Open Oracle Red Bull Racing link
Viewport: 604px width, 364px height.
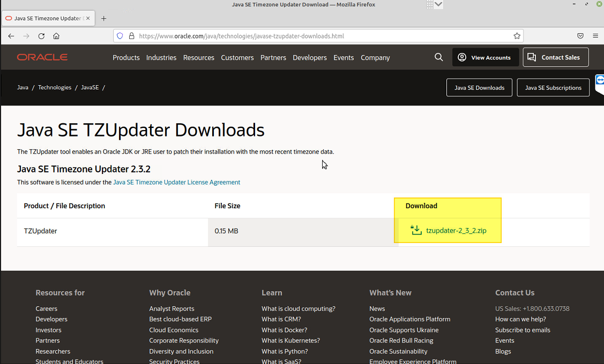[401, 340]
